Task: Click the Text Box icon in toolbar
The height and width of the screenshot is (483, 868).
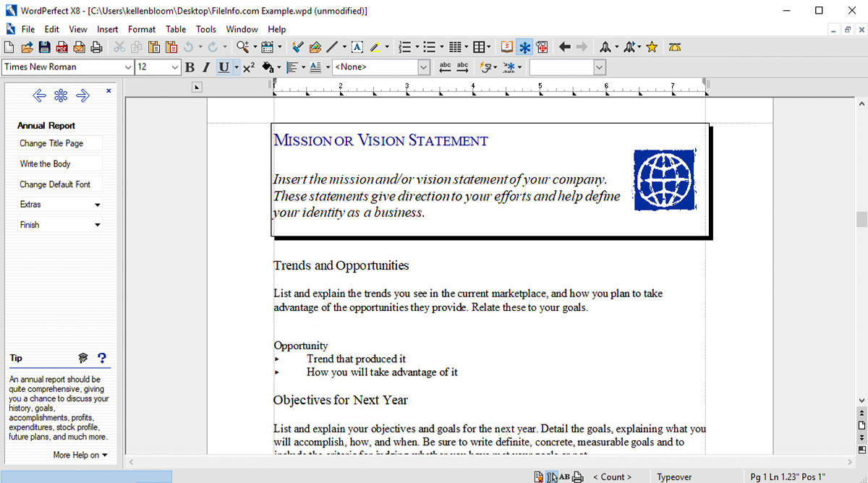Action: coord(357,48)
